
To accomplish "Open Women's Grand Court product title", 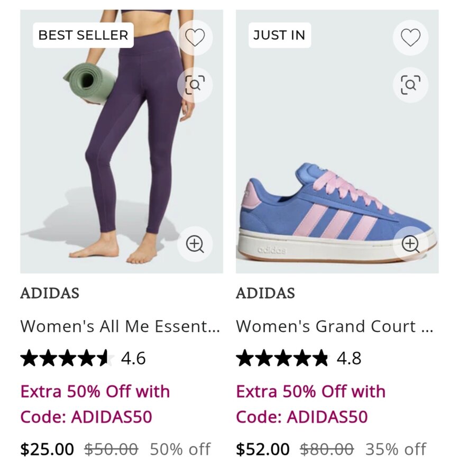I will point(334,326).
